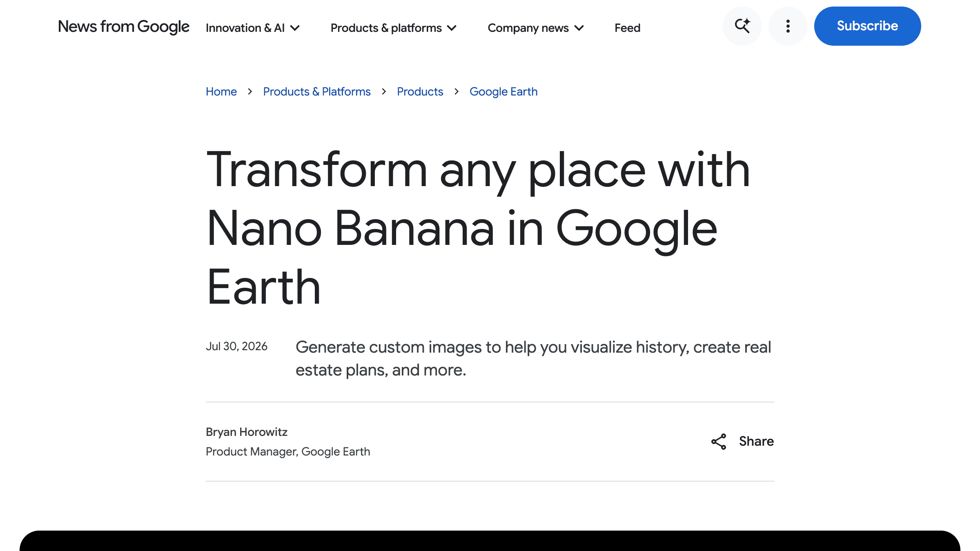
Task: Click the Home breadcrumb link
Action: tap(221, 91)
